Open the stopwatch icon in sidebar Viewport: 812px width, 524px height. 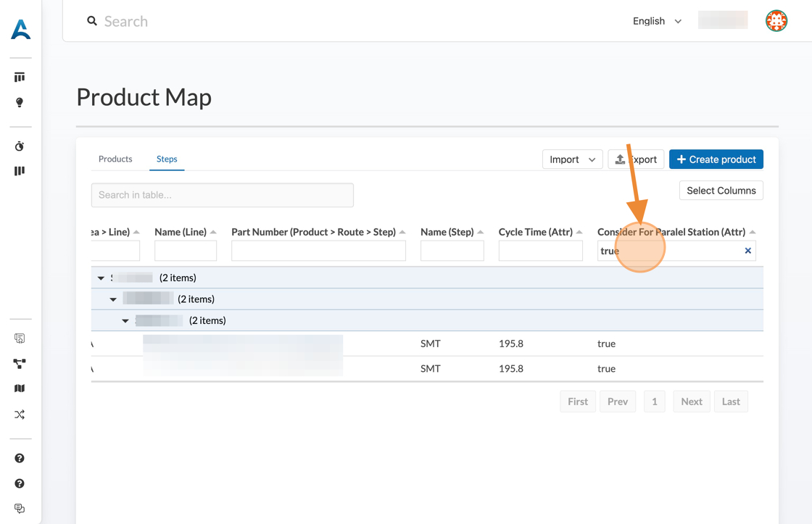20,146
